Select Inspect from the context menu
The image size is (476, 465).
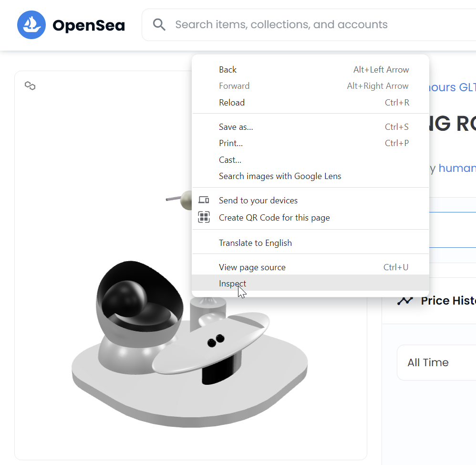tap(310, 283)
